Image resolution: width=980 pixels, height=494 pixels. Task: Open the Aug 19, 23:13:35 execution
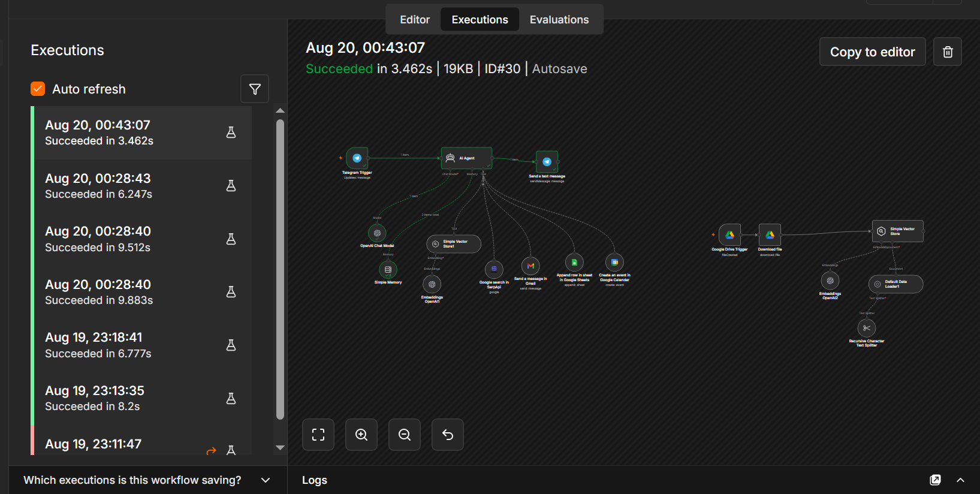pyautogui.click(x=141, y=399)
